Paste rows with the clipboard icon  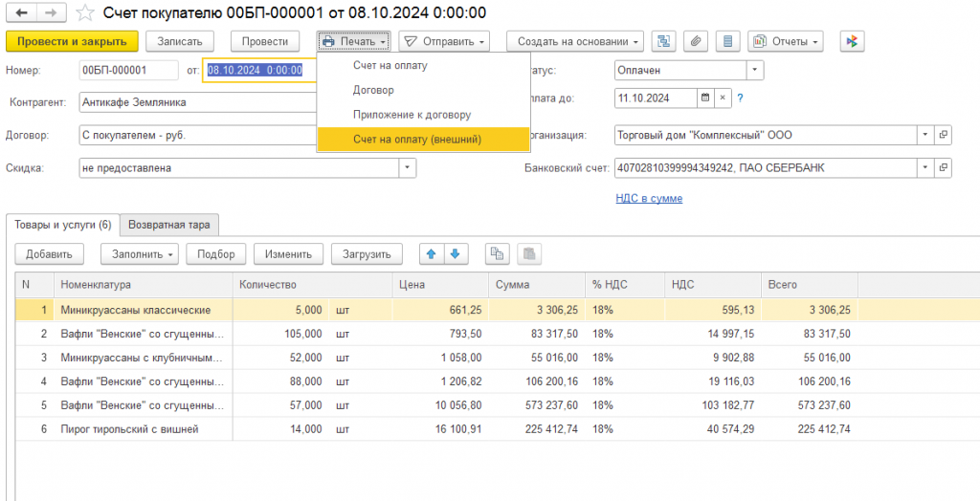(x=529, y=253)
